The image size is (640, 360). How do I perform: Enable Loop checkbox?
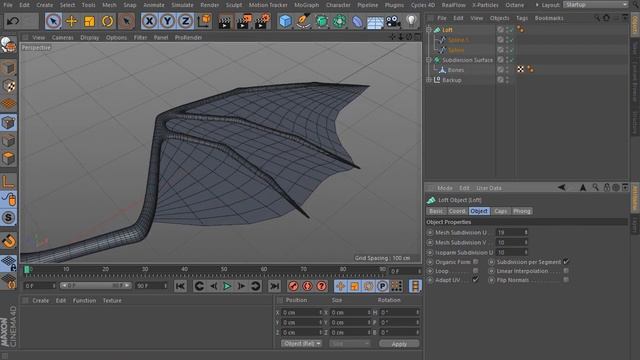(x=476, y=271)
